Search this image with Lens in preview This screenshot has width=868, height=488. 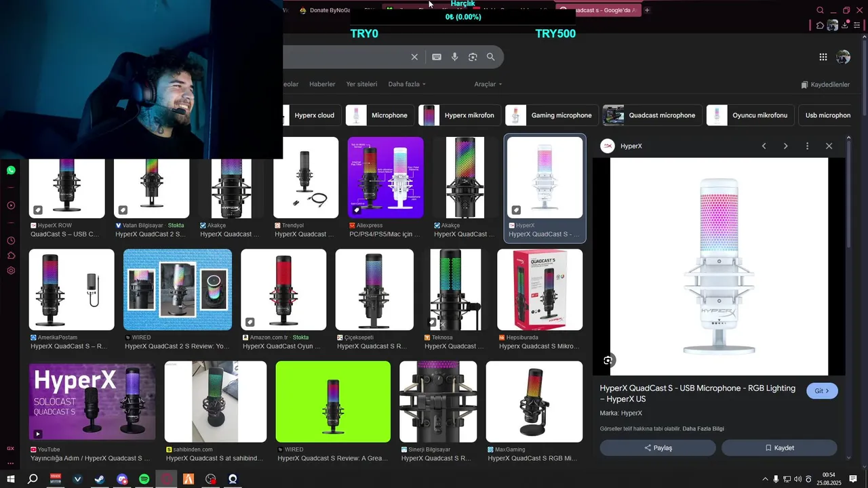point(608,360)
